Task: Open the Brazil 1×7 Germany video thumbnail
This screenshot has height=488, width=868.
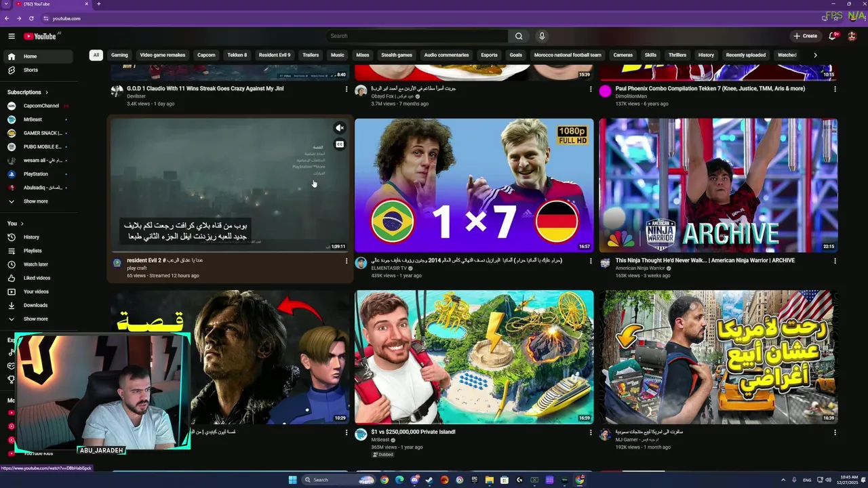Action: coord(474,185)
